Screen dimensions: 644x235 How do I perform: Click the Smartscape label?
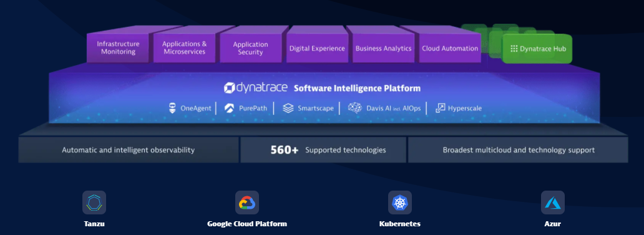[x=316, y=108]
